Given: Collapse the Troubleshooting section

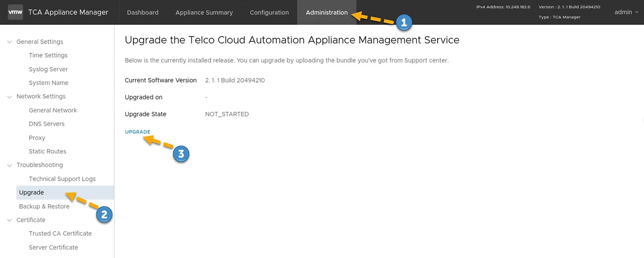Looking at the screenshot, I should [x=9, y=165].
